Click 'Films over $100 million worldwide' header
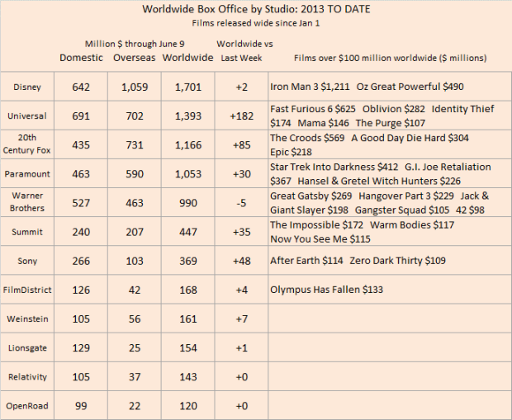Screen dimensions: 512x420 (x=391, y=58)
